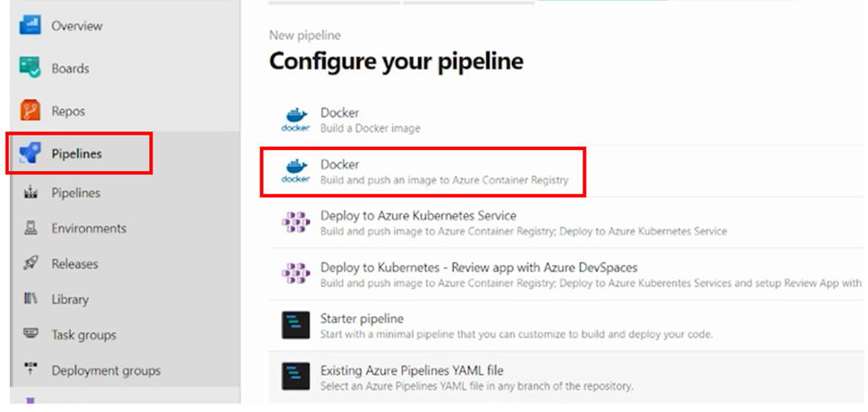Click the Existing Azure Pipelines YAML file icon

[296, 377]
